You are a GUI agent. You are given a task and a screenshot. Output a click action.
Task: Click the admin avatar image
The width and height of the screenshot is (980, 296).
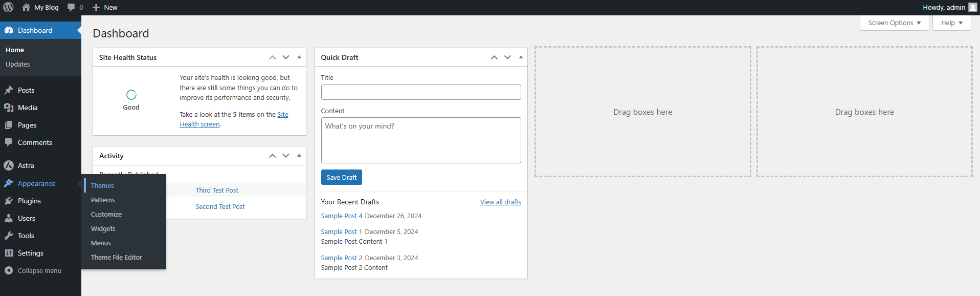973,7
